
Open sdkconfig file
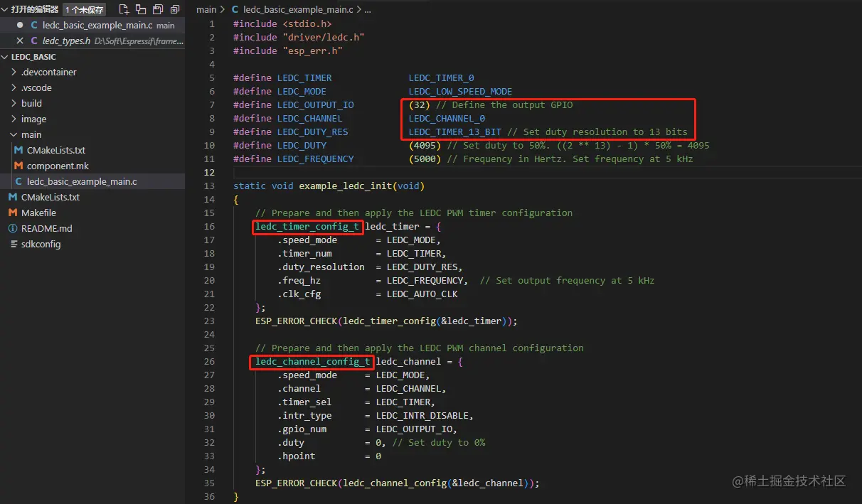(x=41, y=244)
